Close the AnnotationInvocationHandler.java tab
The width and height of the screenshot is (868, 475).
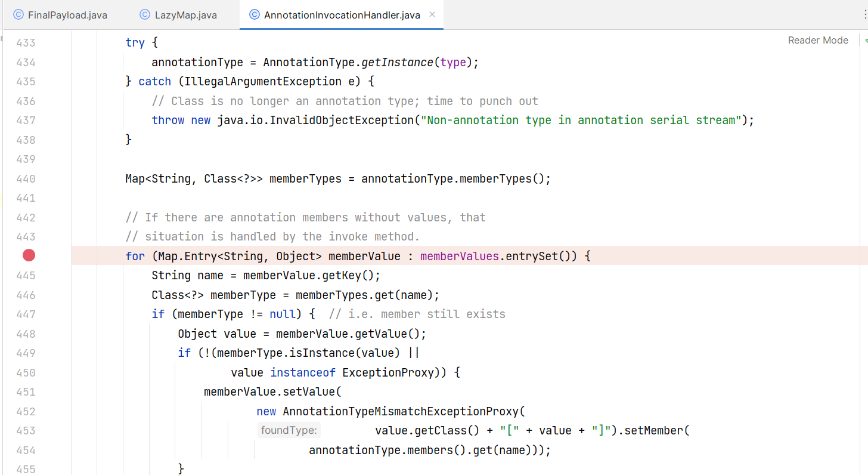(432, 15)
